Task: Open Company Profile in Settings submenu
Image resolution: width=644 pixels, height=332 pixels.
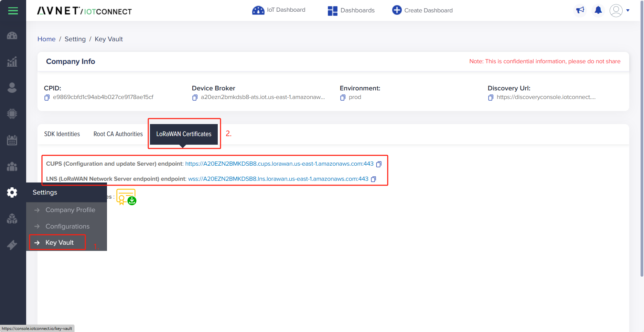Action: coord(70,210)
